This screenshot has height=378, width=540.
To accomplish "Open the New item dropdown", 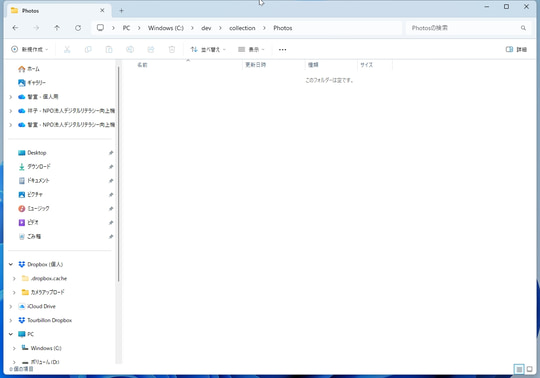I will click(x=30, y=50).
